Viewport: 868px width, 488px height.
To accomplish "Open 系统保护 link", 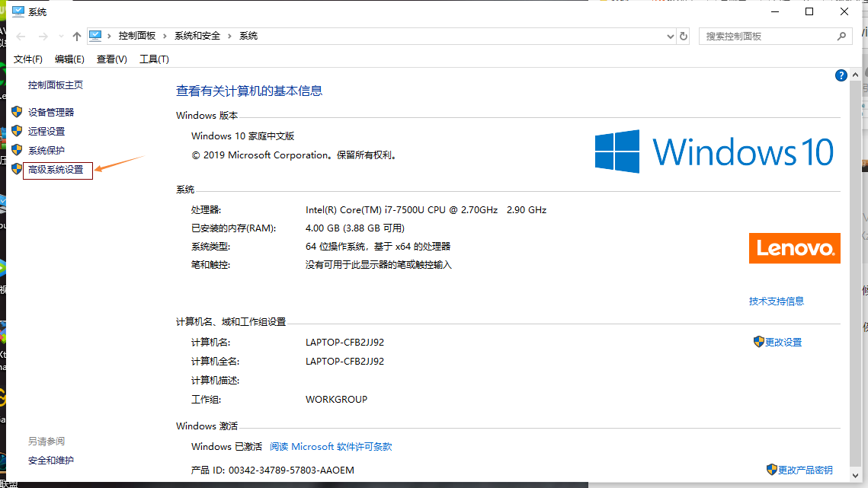I will point(46,151).
